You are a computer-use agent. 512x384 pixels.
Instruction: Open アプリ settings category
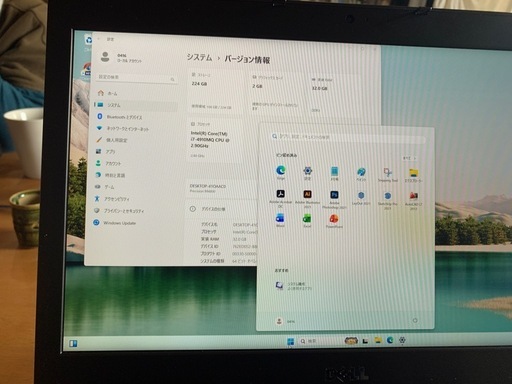(106, 152)
